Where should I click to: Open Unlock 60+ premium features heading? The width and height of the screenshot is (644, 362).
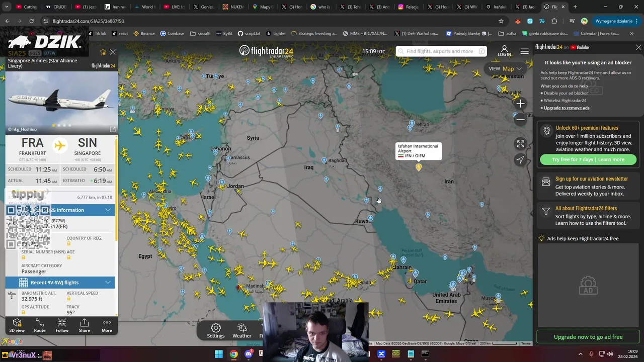point(587,128)
